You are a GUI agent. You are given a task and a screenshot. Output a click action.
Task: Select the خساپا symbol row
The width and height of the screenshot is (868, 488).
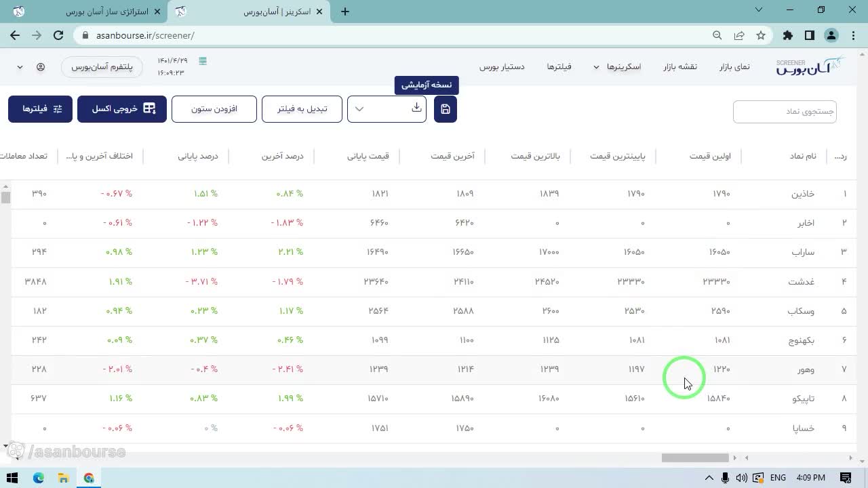pos(434,428)
